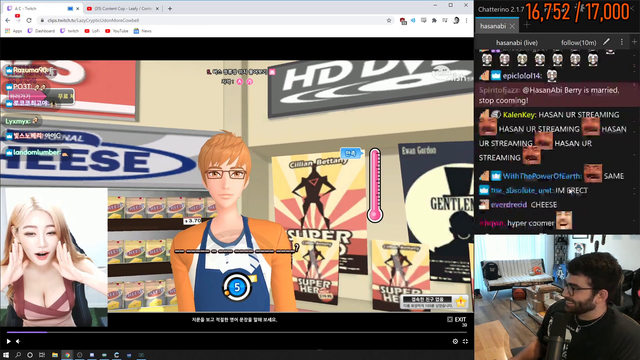Open File Explorer from taskbar
640x360 pixels.
(55, 355)
